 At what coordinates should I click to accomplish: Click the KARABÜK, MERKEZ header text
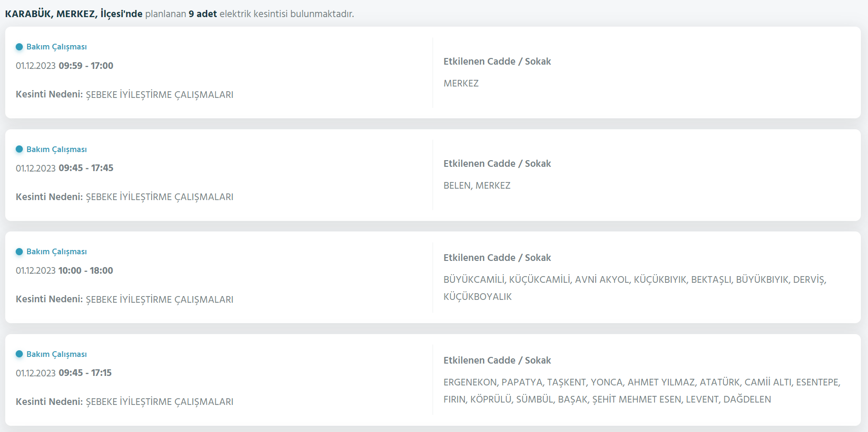click(x=74, y=14)
